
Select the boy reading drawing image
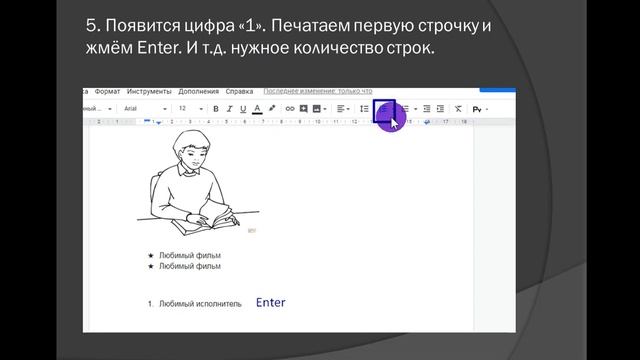(x=198, y=182)
